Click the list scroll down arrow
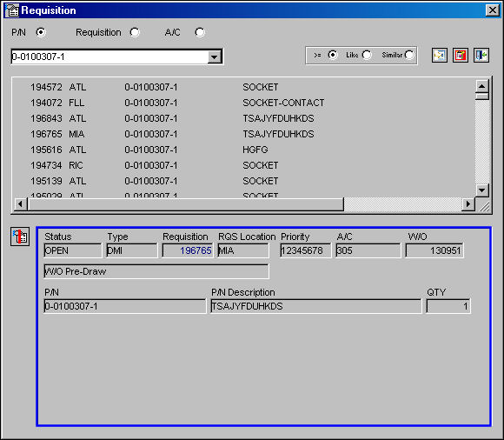Screen dimensions: 504x440 481,190
